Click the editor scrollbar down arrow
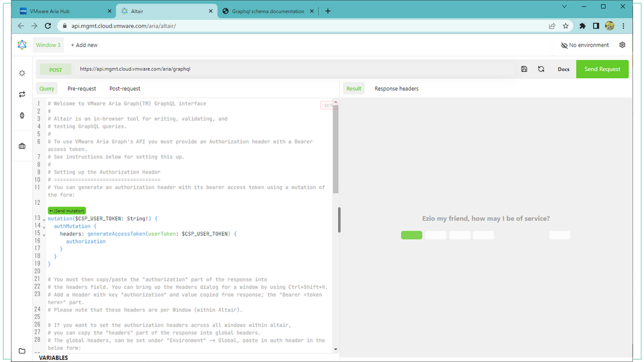 point(336,349)
